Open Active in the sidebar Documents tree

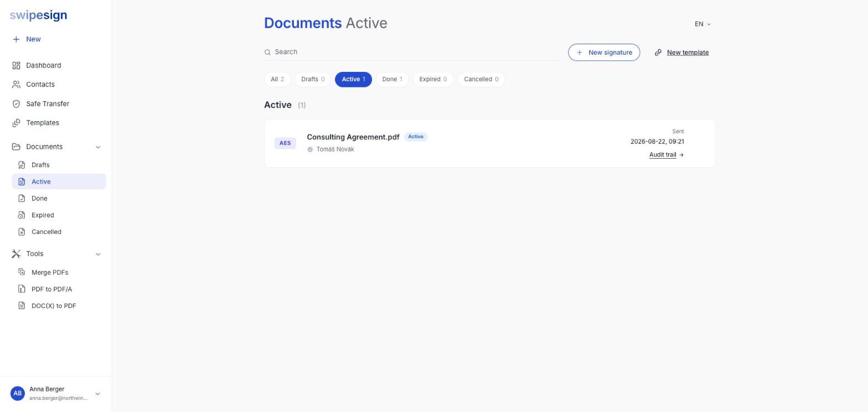point(59,181)
